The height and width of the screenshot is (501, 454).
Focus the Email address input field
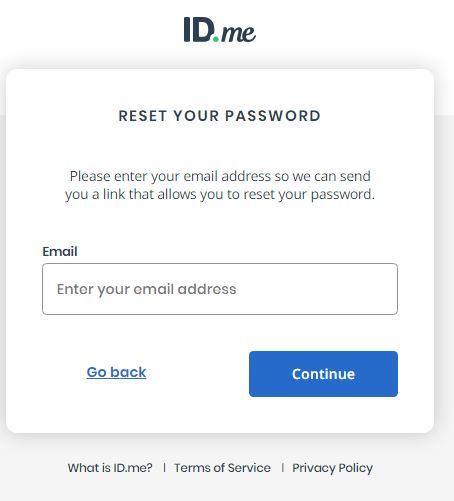[220, 289]
